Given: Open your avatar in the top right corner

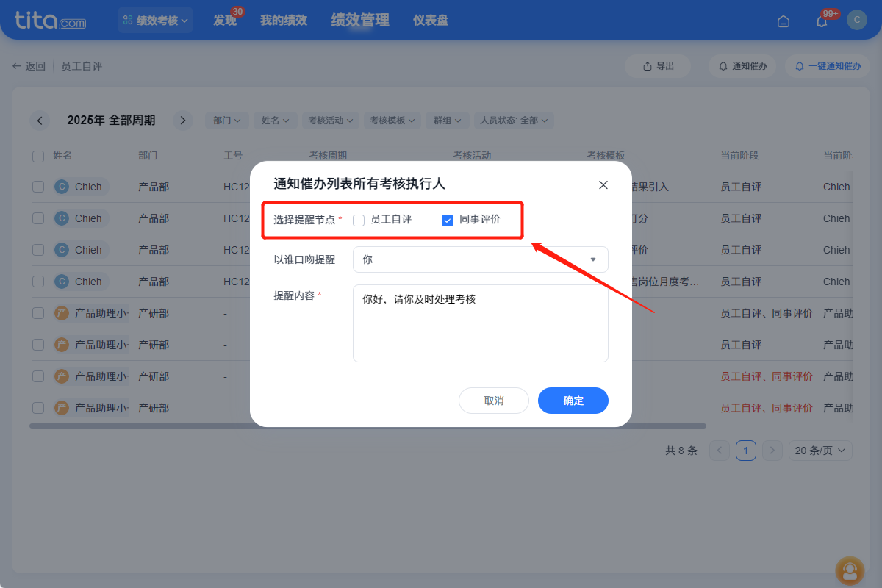Looking at the screenshot, I should (x=856, y=20).
